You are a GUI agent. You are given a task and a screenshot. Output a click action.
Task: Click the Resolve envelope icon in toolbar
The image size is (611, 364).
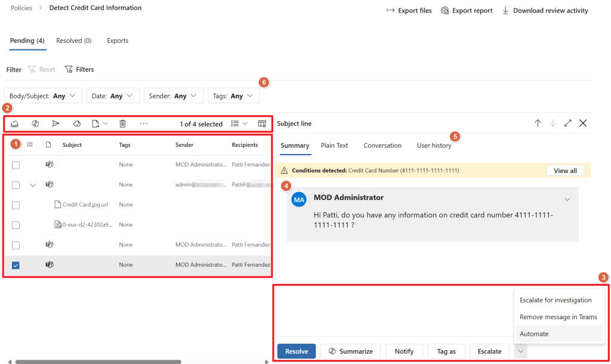pyautogui.click(x=15, y=124)
